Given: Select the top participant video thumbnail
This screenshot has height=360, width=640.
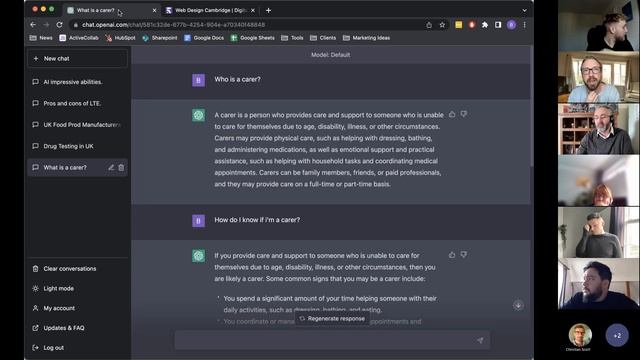Looking at the screenshot, I should (x=599, y=25).
